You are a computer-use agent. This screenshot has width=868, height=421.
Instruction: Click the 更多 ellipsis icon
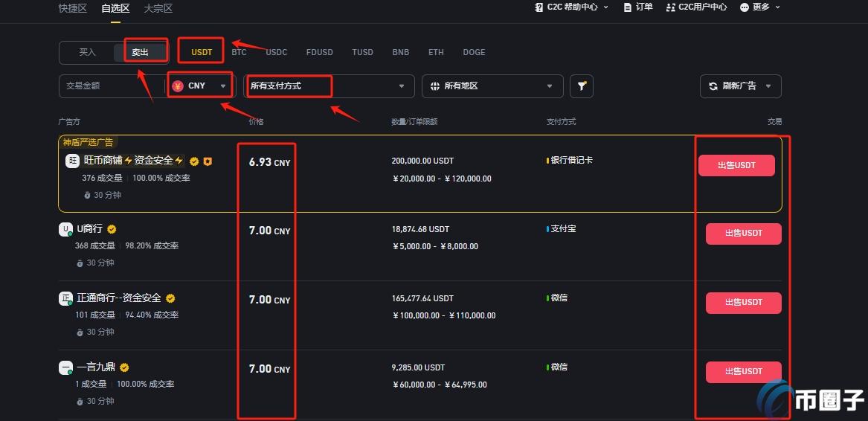point(745,7)
